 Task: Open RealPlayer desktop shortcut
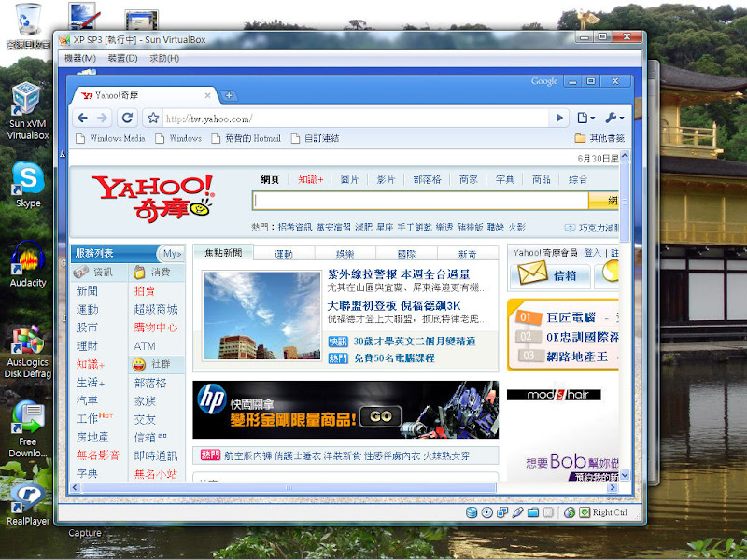tap(28, 505)
